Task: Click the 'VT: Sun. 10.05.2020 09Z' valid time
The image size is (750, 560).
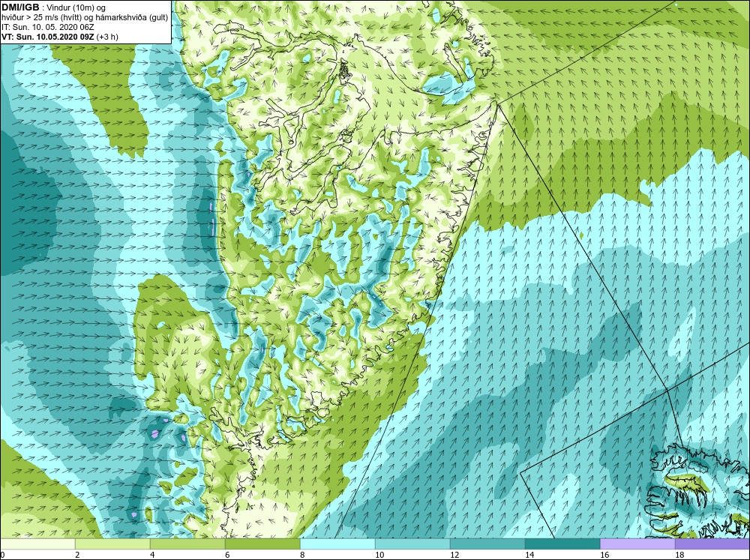Action: pyautogui.click(x=48, y=37)
